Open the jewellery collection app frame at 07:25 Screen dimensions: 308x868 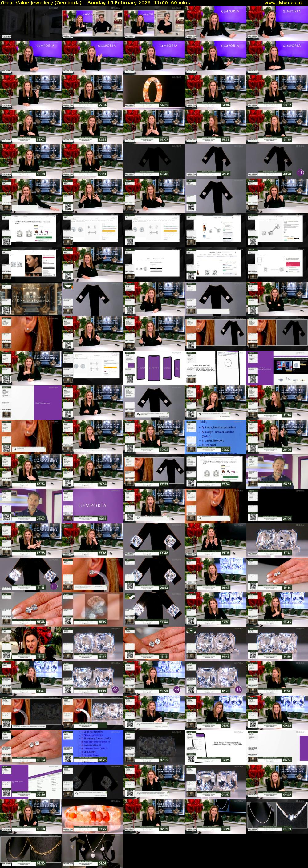coord(215,746)
